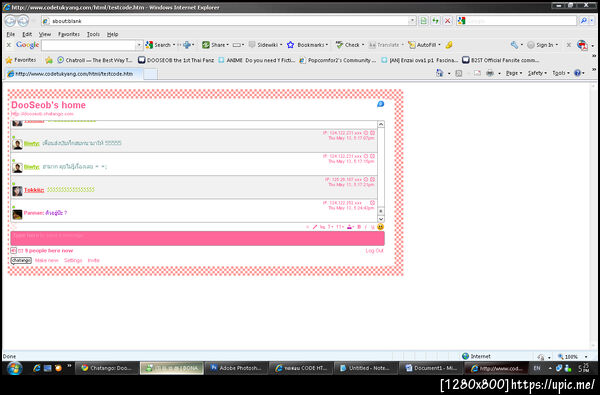Open the Edit menu
The width and height of the screenshot is (600, 395).
(27, 34)
